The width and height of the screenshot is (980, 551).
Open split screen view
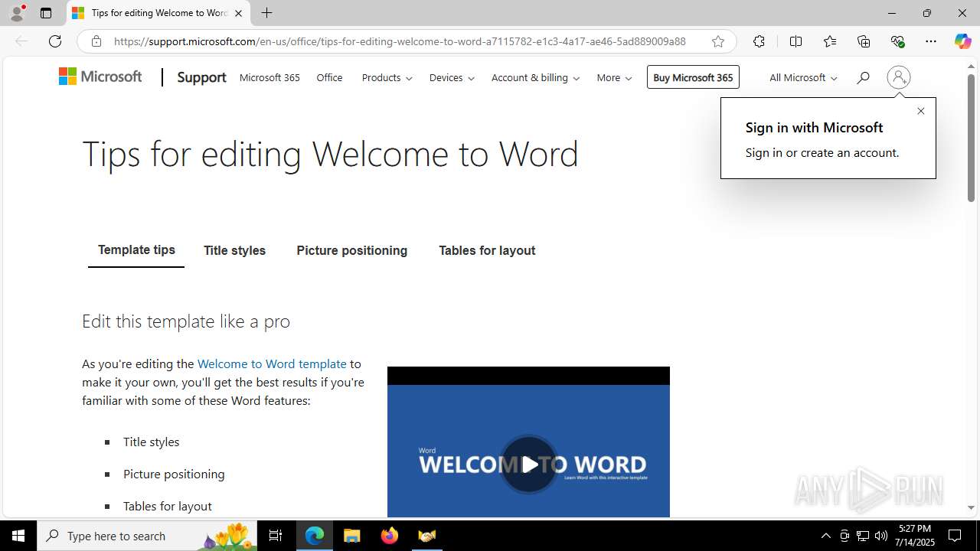pyautogui.click(x=795, y=41)
